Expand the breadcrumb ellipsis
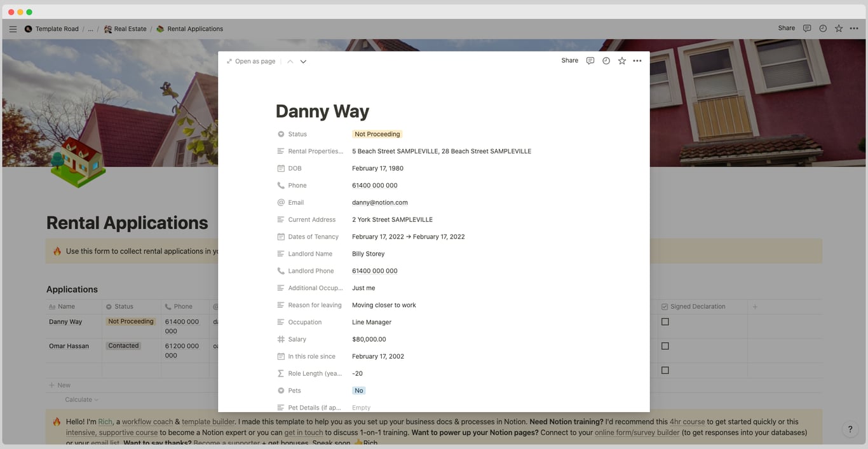 (x=90, y=29)
